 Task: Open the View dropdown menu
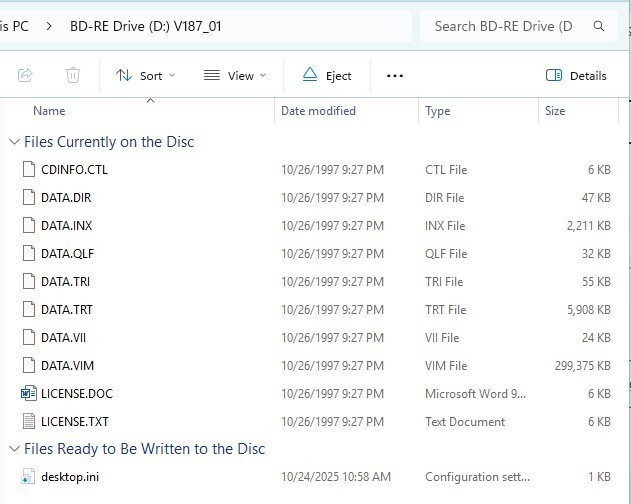(235, 75)
